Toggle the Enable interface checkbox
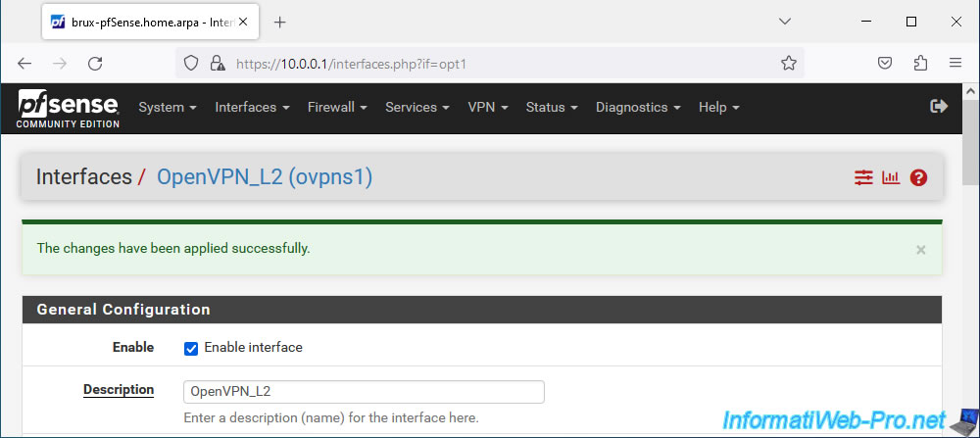 (191, 349)
